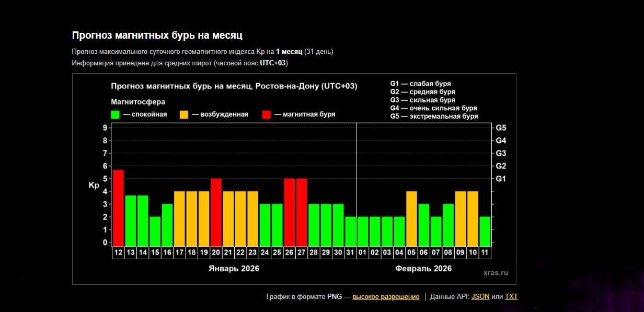The image size is (644, 312).
Task: Click the green "спокойная" legend swatch
Action: [116, 114]
